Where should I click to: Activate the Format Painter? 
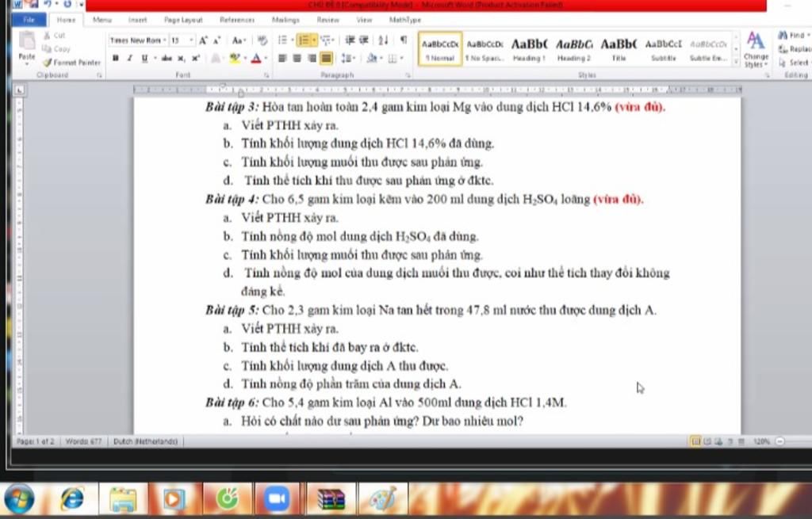72,62
